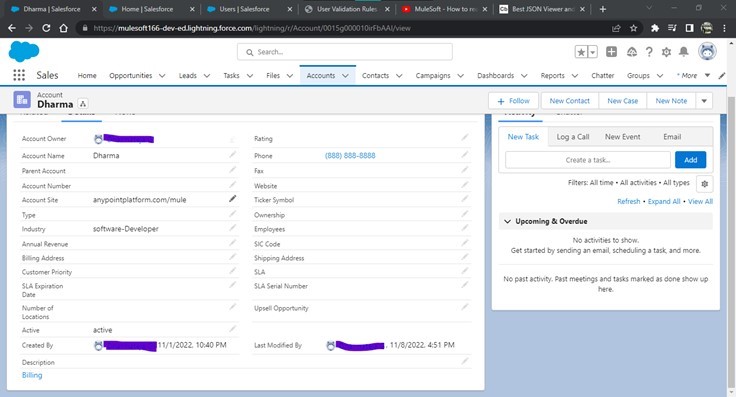736x397 pixels.
Task: Select the Log a Call tab
Action: 573,137
